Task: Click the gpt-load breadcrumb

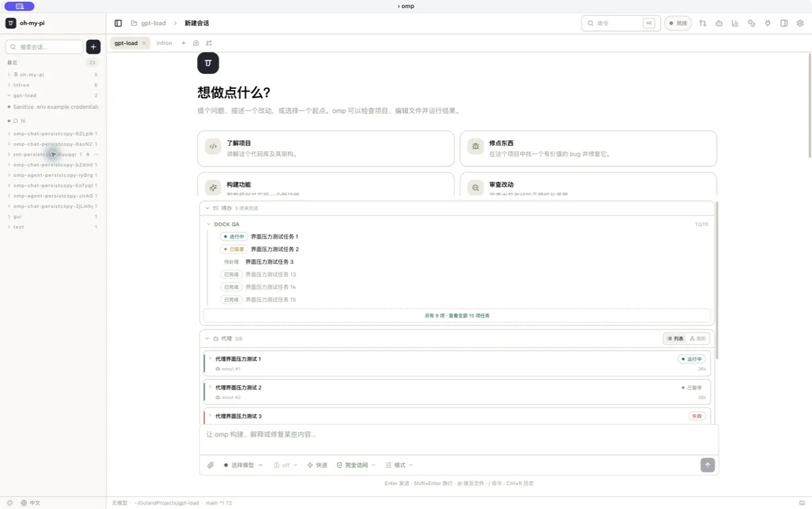Action: coord(153,23)
